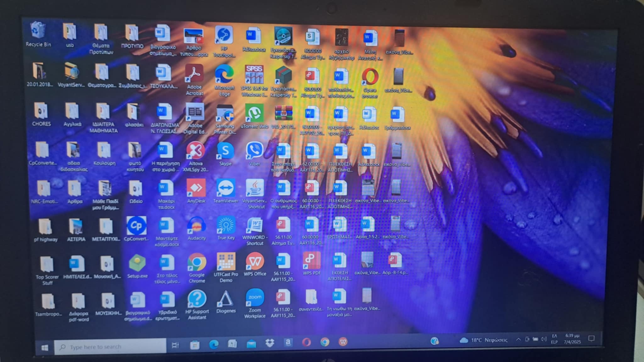Image resolution: width=644 pixels, height=362 pixels.
Task: Open TeamViewer shortcut
Action: click(x=225, y=191)
